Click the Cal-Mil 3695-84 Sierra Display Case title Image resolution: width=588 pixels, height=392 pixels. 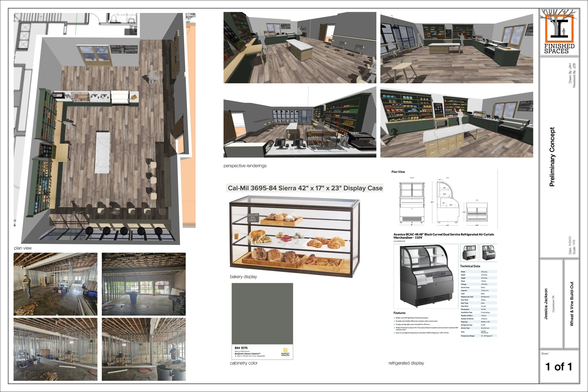[x=305, y=188]
